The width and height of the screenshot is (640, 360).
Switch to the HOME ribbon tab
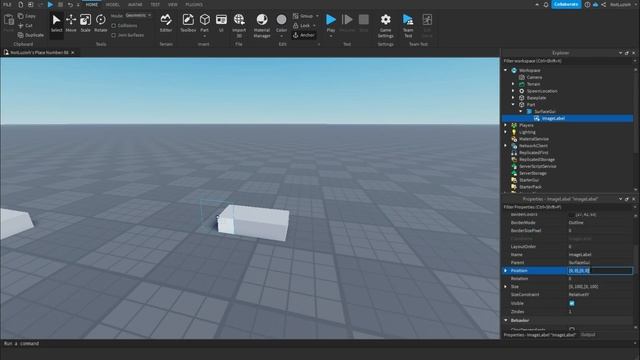(x=91, y=4)
